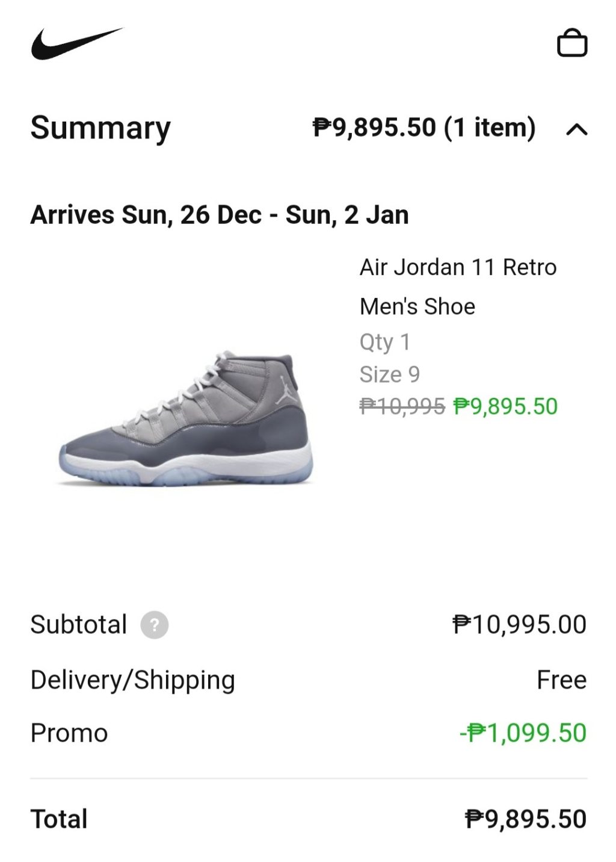Open the shopping bag icon

(x=571, y=43)
